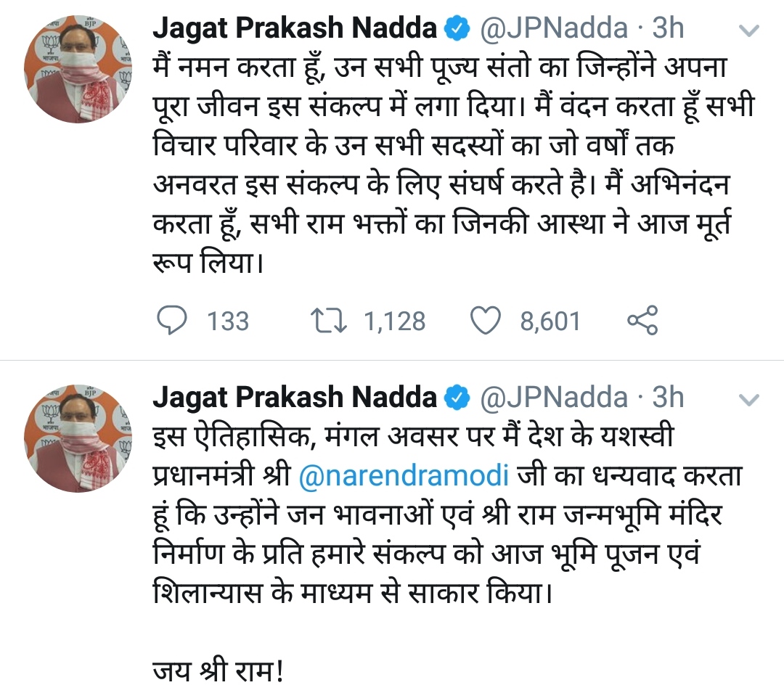Tap verified badge on first tweet
The width and height of the screenshot is (784, 693).
[457, 28]
